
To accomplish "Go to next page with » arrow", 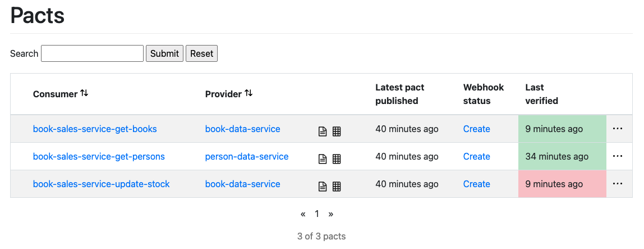I will point(330,214).
